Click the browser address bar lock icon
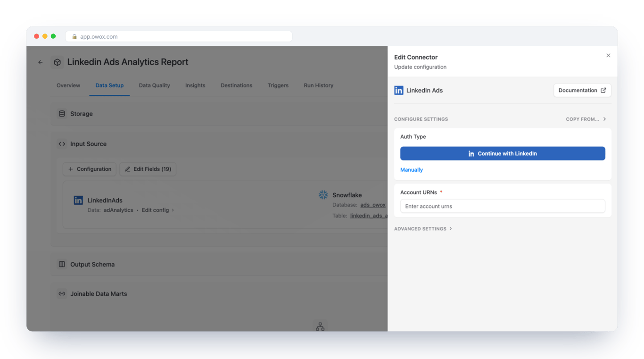Screen dimensions: 644x359 [74, 37]
